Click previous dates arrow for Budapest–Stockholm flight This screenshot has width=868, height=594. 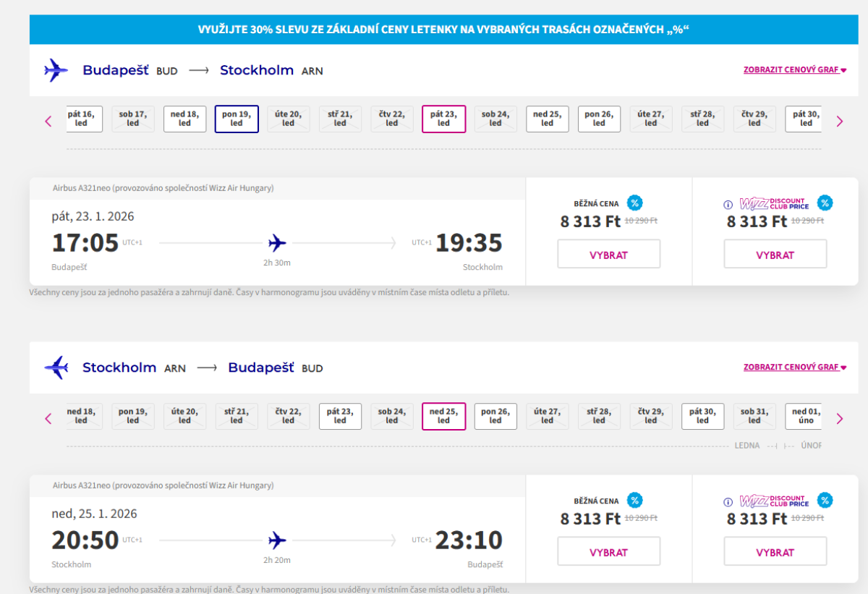pos(48,121)
